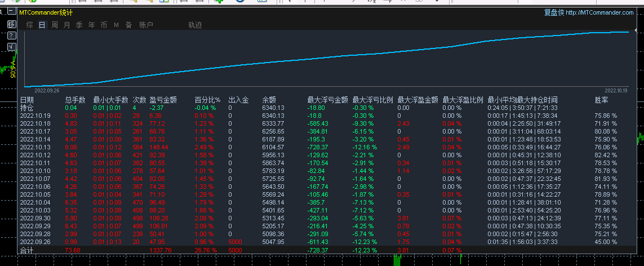
Task: Click balance value 5047.95
Action: (273, 242)
